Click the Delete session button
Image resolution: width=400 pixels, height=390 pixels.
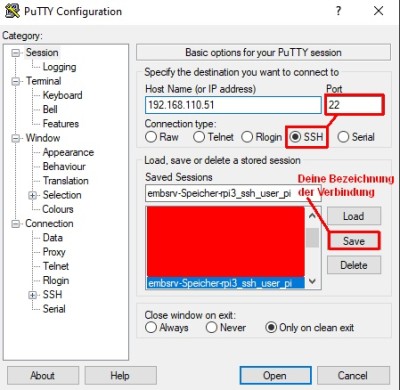click(354, 265)
